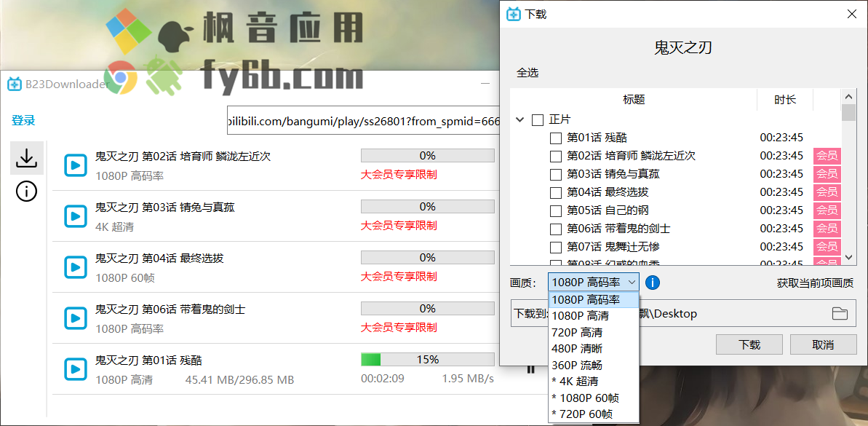Viewport: 868px width, 426px height.
Task: Check the 第04话 最终选拔 checkbox
Action: (x=555, y=193)
